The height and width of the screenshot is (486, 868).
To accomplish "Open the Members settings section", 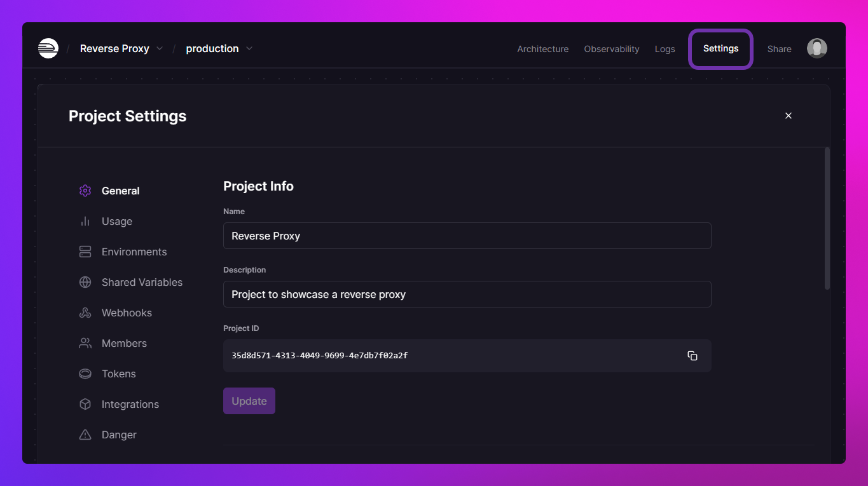I will [125, 343].
